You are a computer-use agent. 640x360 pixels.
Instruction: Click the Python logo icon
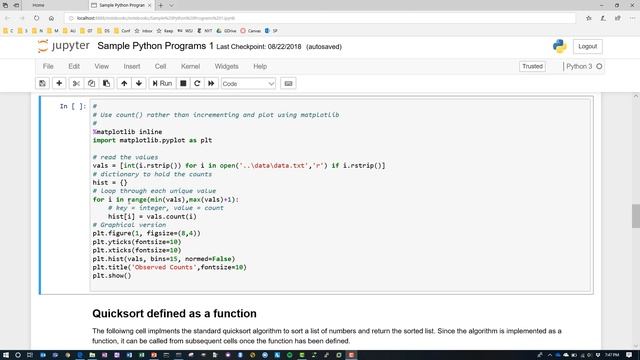[560, 46]
